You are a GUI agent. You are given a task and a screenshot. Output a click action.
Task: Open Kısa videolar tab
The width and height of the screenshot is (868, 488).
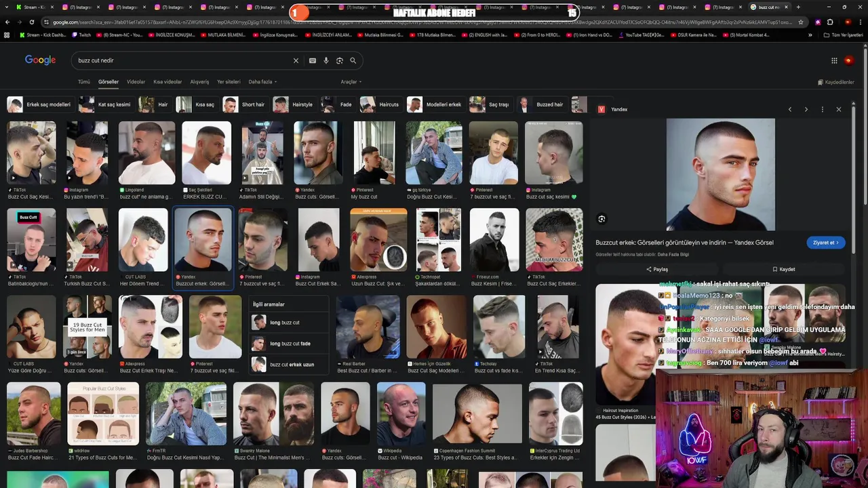[167, 82]
